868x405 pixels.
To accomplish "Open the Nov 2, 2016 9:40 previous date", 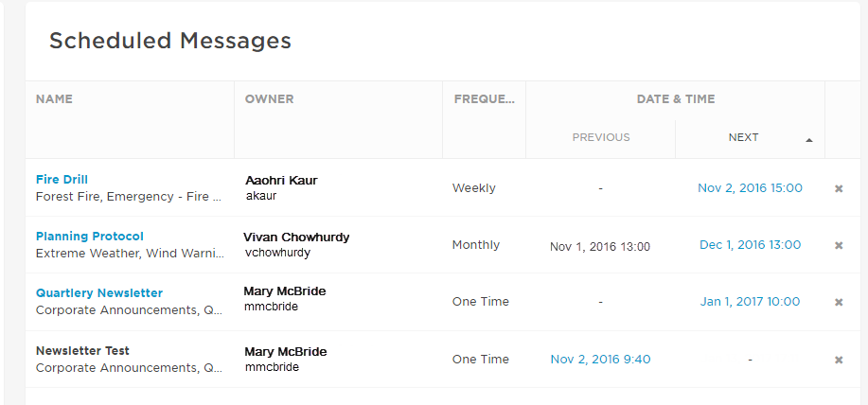I will pos(600,360).
